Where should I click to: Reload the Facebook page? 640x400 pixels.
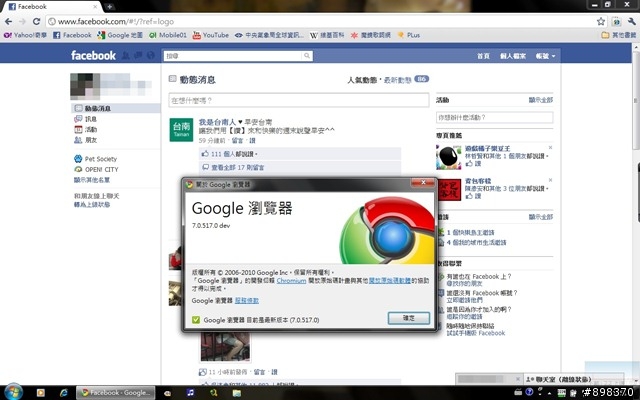pos(36,21)
